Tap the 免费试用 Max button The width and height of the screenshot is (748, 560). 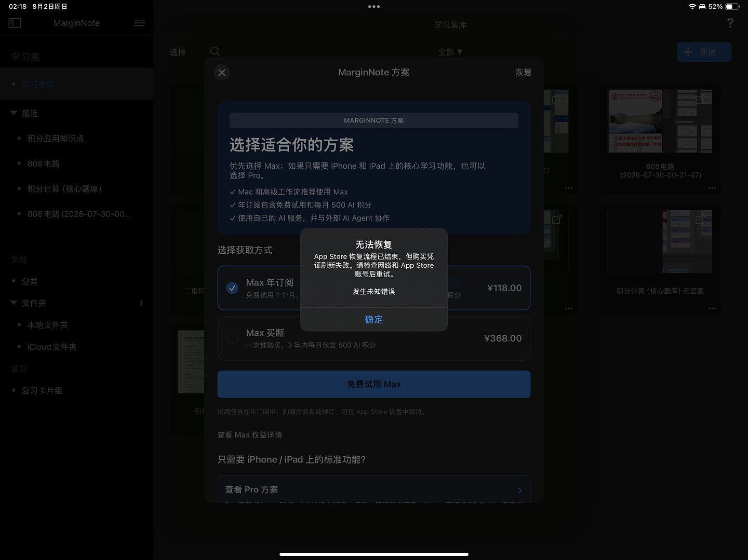tap(374, 384)
